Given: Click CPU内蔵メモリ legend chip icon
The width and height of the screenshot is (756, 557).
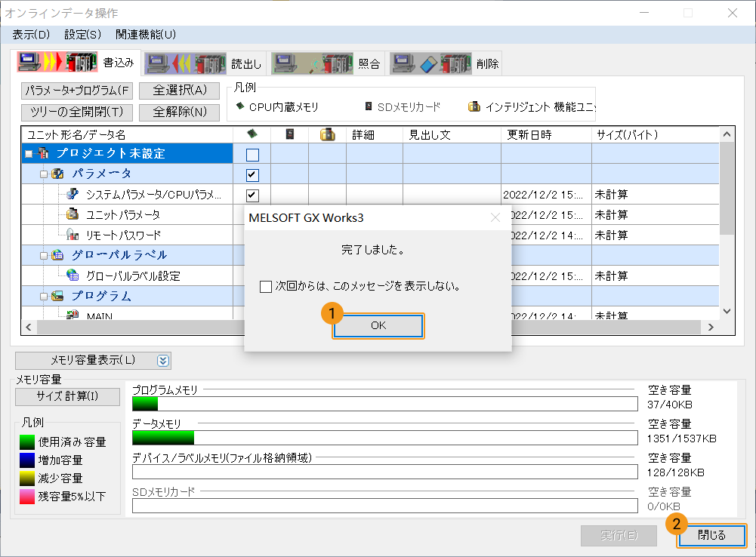Looking at the screenshot, I should point(240,106).
